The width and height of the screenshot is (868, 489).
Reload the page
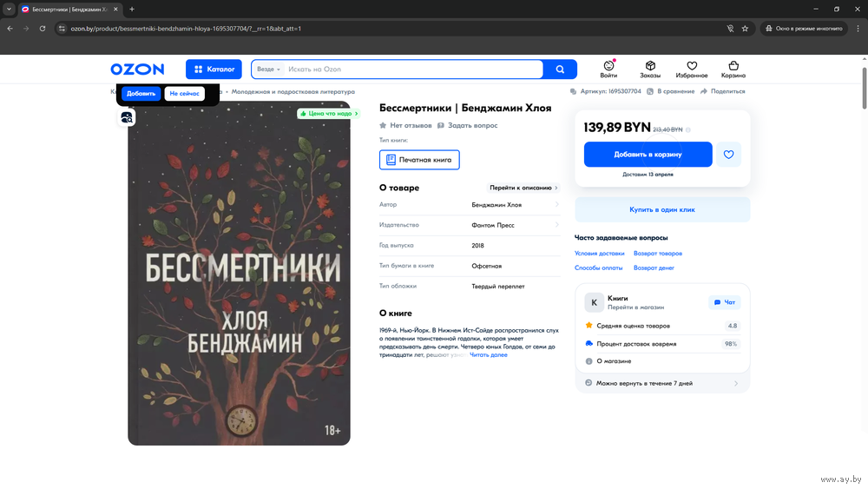42,29
